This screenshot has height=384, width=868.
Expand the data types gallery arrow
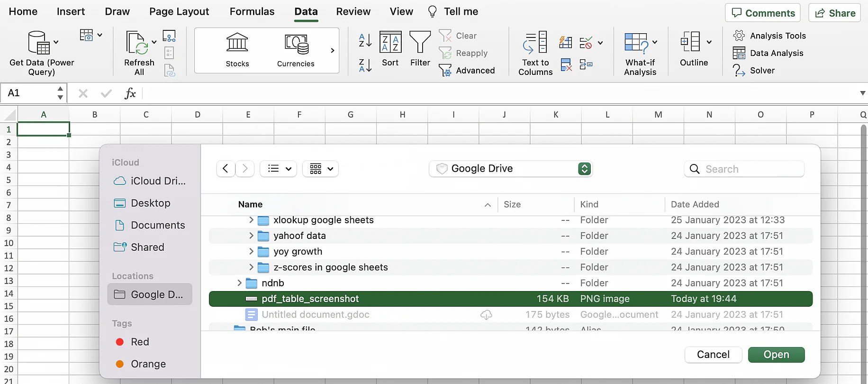point(333,50)
